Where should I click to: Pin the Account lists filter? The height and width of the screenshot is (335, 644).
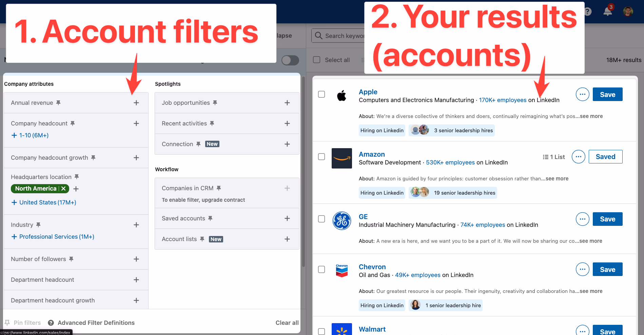click(x=202, y=239)
